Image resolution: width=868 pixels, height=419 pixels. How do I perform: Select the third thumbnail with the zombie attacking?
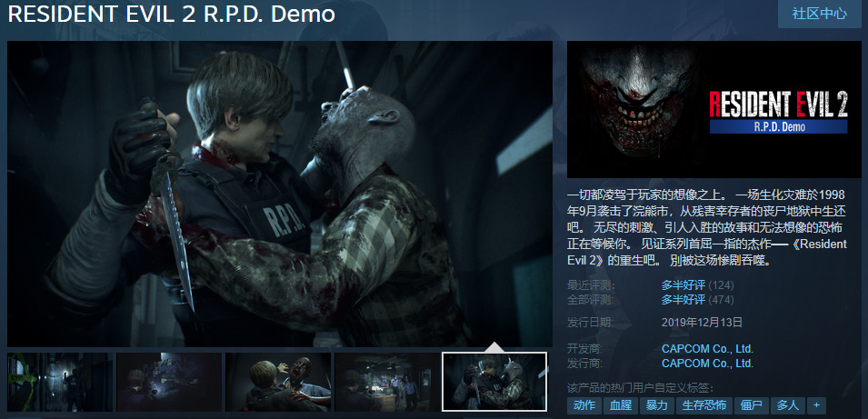[x=278, y=382]
